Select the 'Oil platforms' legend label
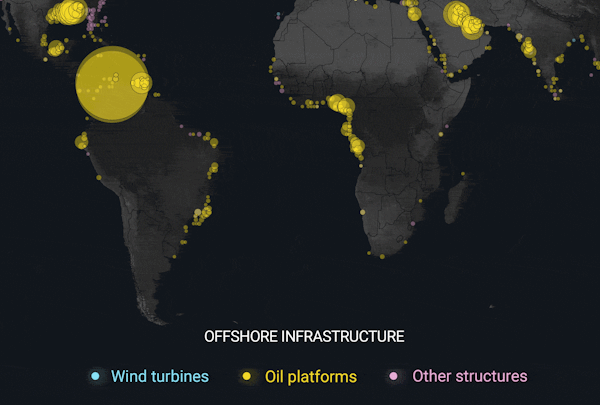The image size is (600, 405). point(311,377)
